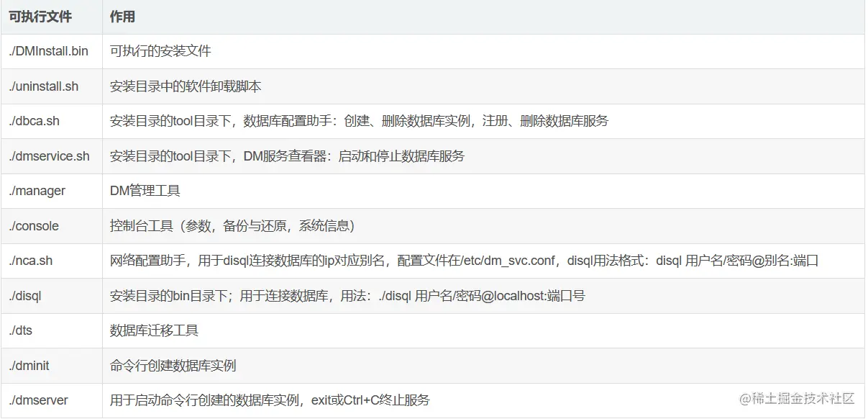Click the DM管理工具 description

point(145,191)
